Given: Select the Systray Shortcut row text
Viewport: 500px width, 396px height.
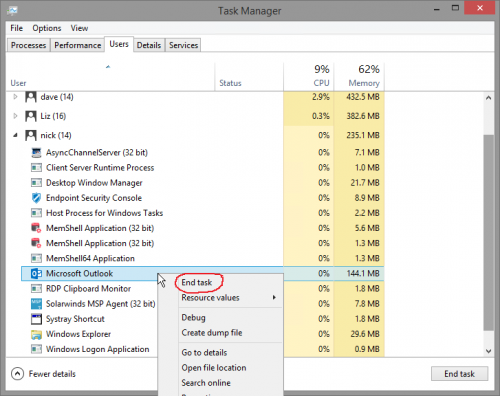Looking at the screenshot, I should tap(75, 319).
